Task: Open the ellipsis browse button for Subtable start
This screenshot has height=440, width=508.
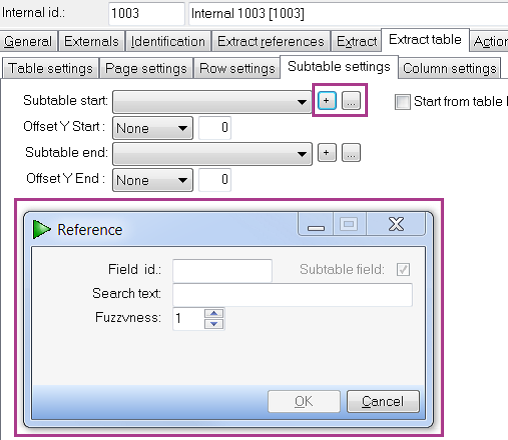Action: 351,101
